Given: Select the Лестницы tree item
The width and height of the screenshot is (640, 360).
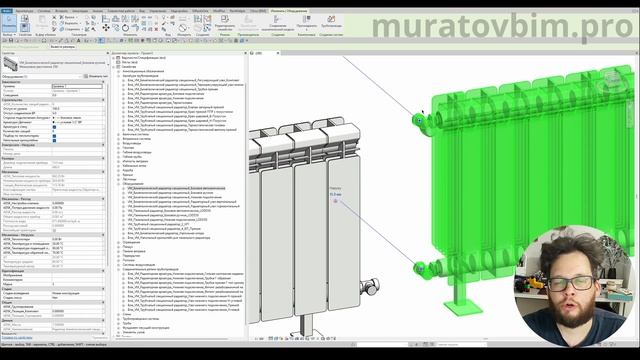Looking at the screenshot, I should click(x=130, y=179).
